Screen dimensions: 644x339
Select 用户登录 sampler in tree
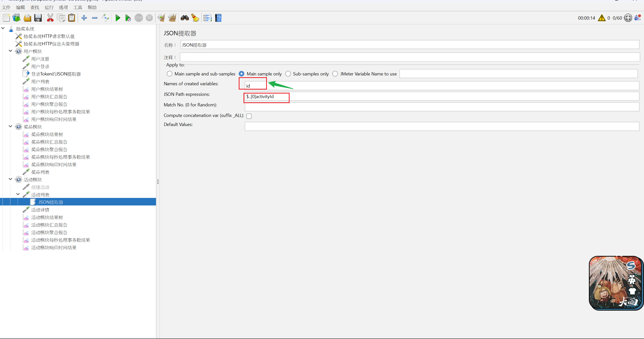pos(40,66)
